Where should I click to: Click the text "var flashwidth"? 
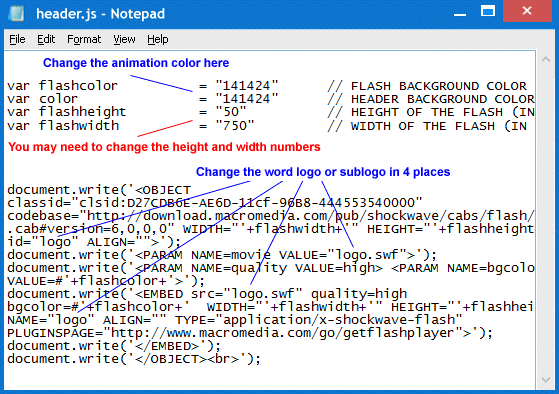[x=63, y=126]
